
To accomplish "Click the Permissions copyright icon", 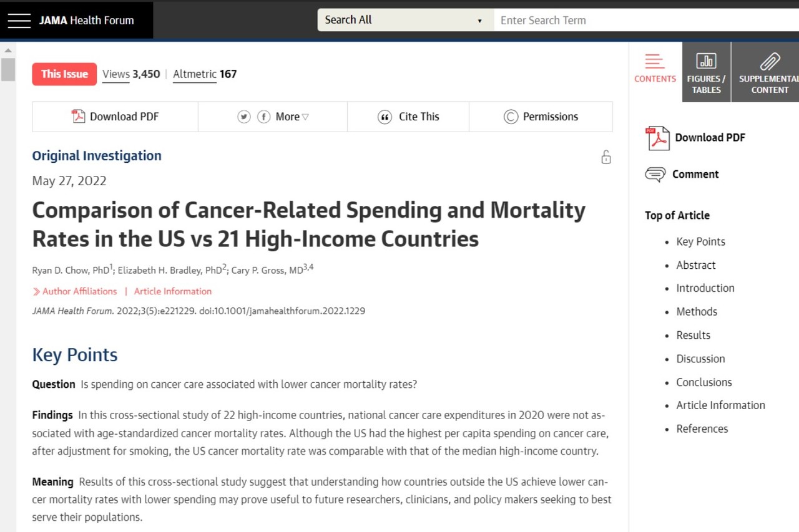I will [511, 117].
